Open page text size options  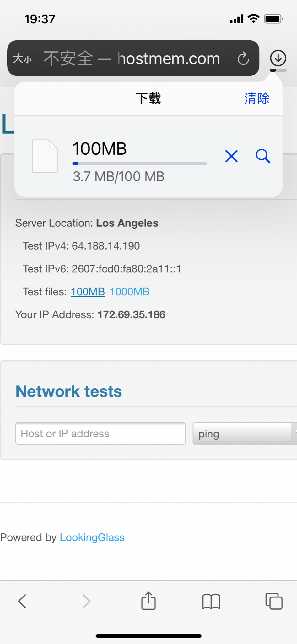22,58
